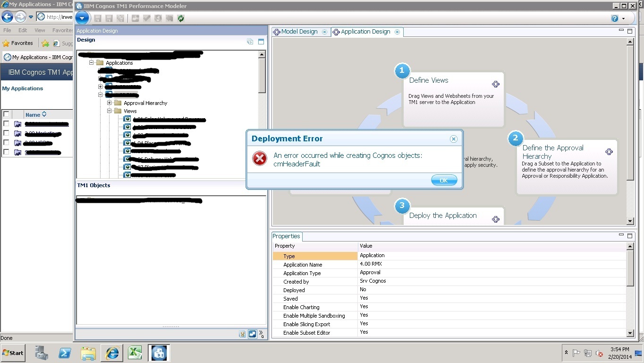Maximize the editor area pane
Image resolution: width=644 pixels, height=363 pixels.
coord(630,31)
